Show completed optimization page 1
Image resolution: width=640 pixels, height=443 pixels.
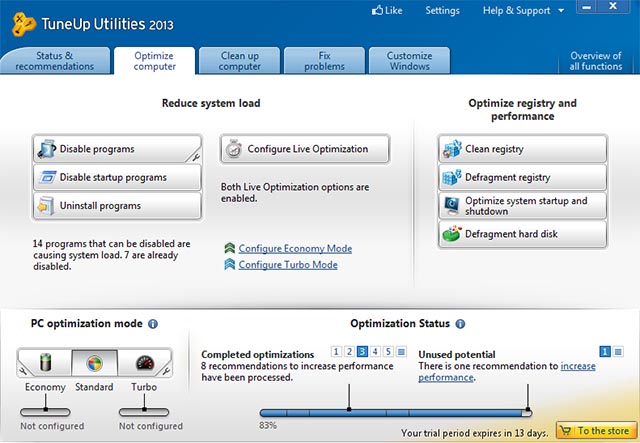[x=336, y=352]
